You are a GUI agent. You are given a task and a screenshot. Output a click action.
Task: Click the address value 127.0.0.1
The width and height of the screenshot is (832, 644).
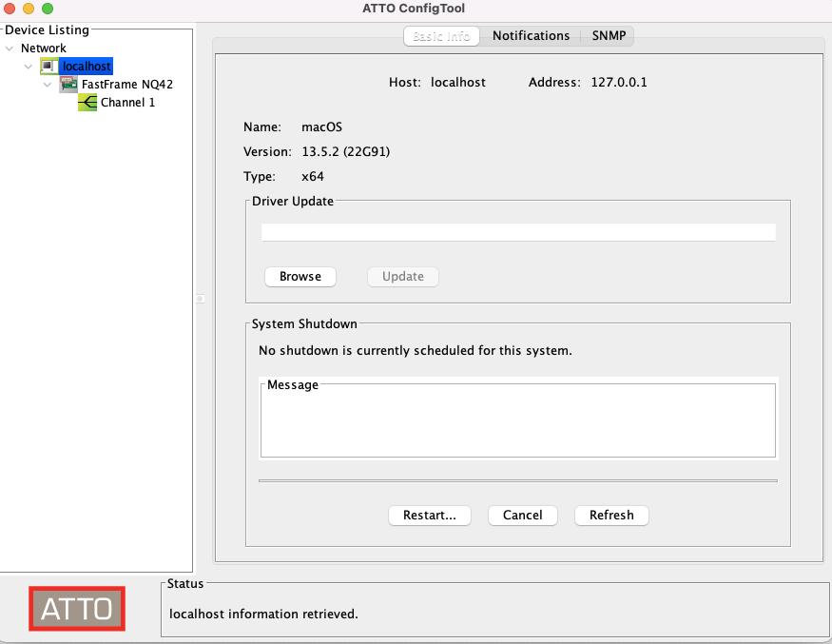[619, 83]
